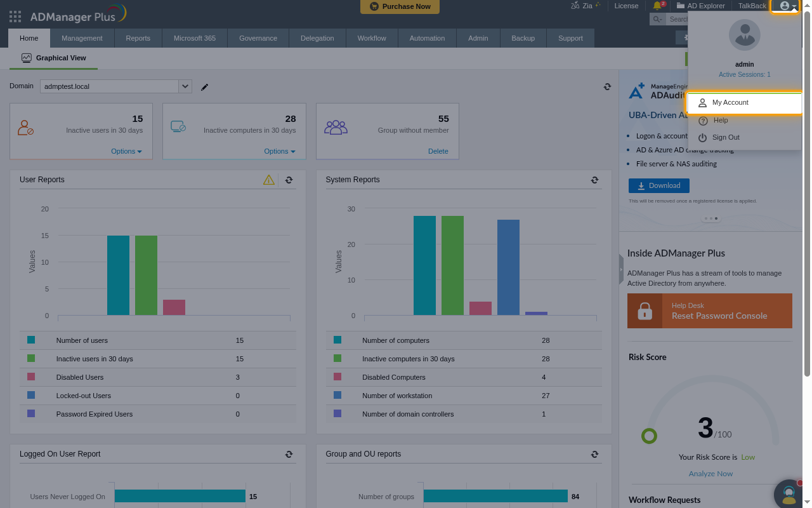Click pink Disabled Computers legend swatch

click(337, 377)
